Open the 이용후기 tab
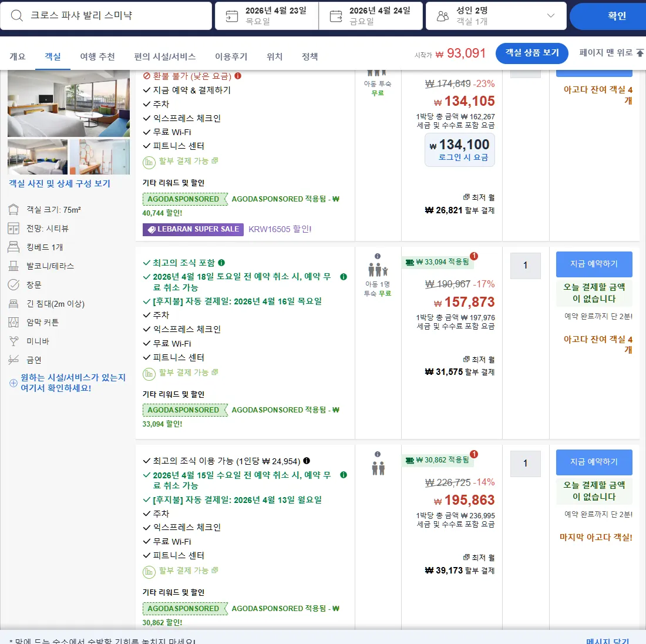The height and width of the screenshot is (644, 646). (231, 56)
